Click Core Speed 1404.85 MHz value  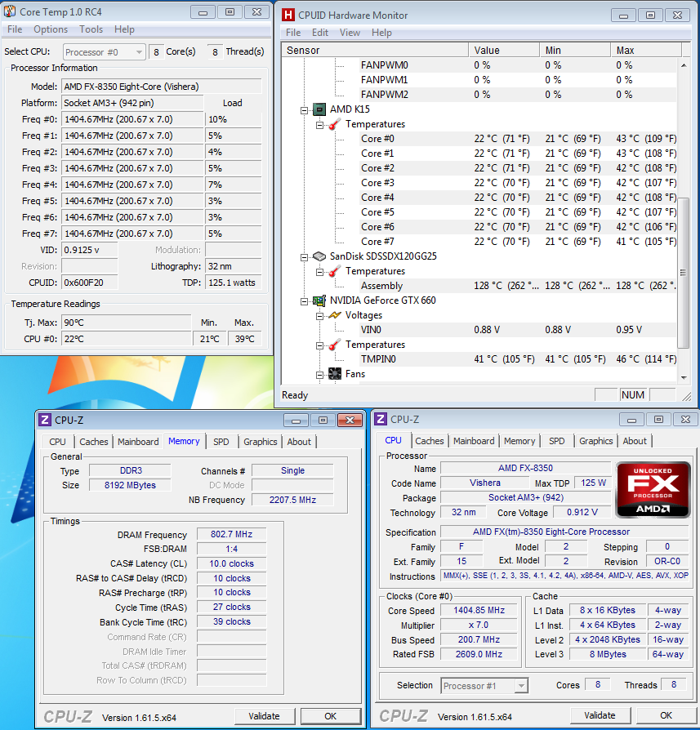[x=479, y=610]
